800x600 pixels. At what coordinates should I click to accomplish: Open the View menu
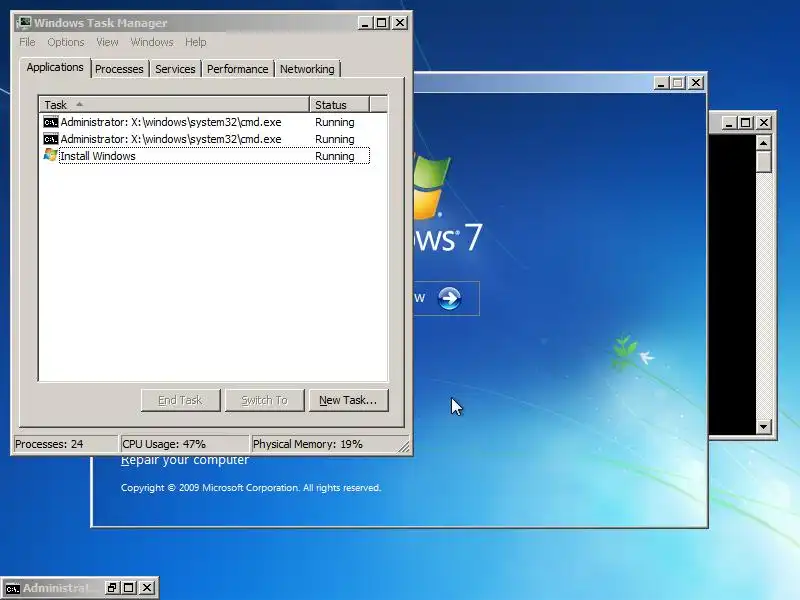coord(107,42)
